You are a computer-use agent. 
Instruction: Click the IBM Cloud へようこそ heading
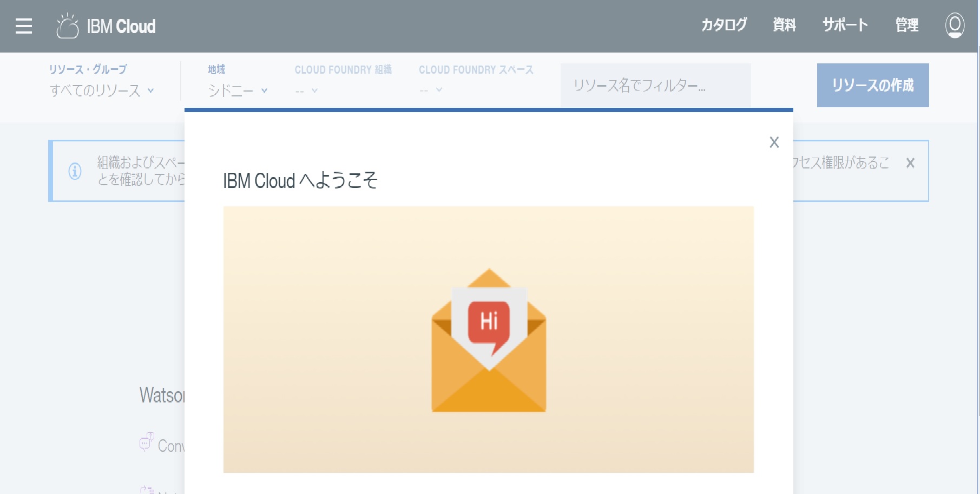300,180
